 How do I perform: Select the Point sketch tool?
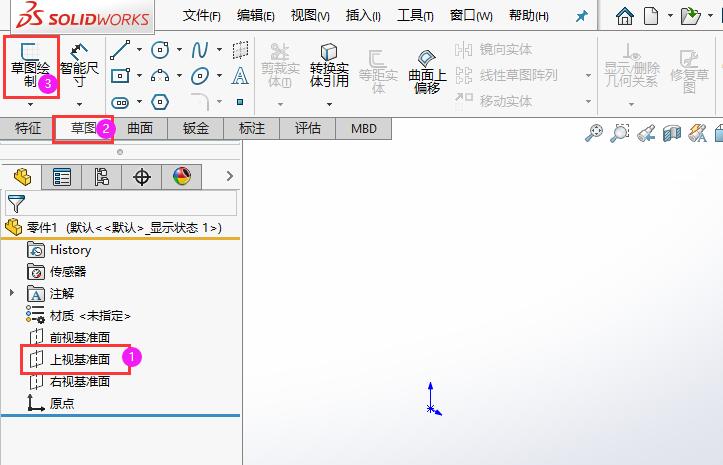coord(240,102)
